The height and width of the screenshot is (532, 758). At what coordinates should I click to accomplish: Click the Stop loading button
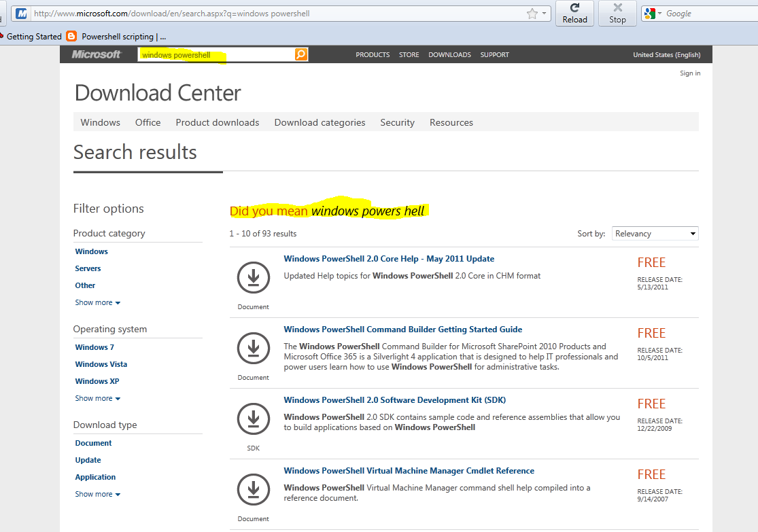[x=617, y=14]
